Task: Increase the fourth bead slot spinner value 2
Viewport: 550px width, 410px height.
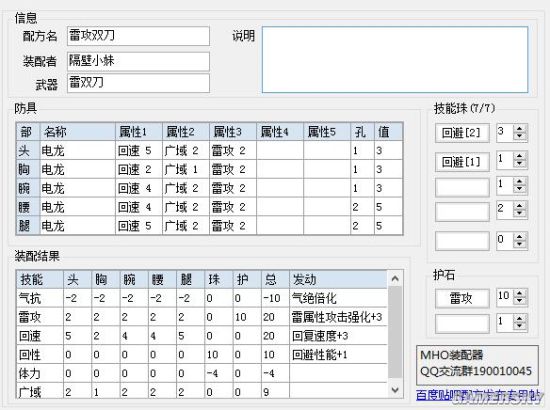Action: [520, 206]
